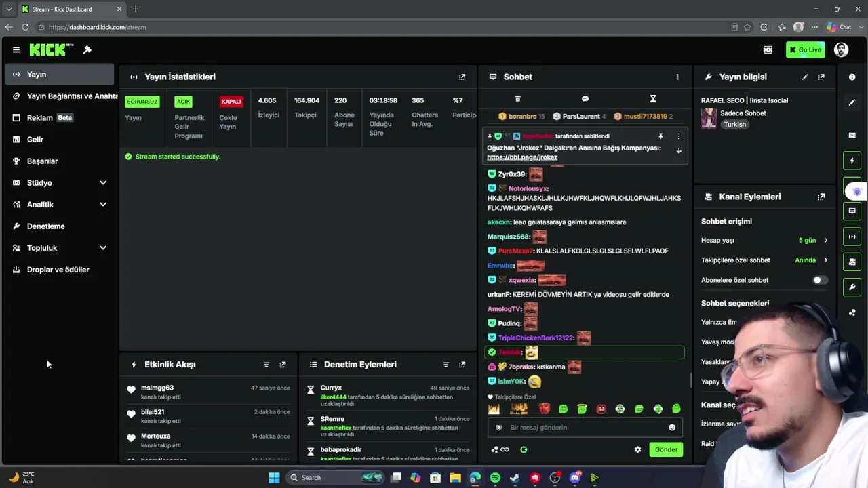Pop out the Denetim Eylemleri panel
The width and height of the screenshot is (868, 488).
tap(462, 365)
